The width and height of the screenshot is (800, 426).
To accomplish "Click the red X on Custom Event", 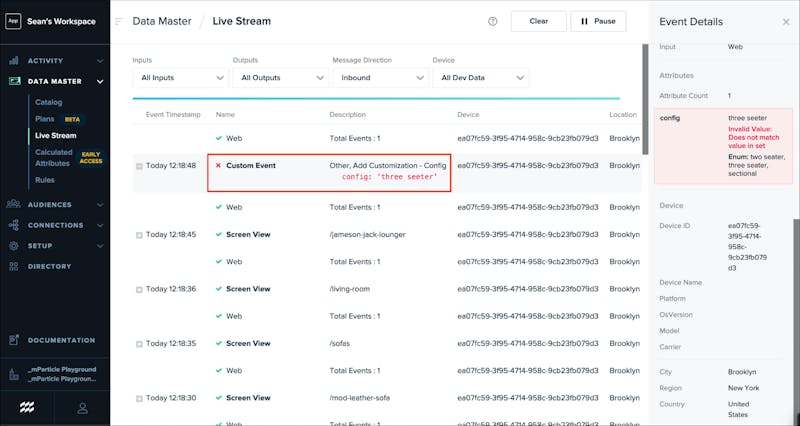I will [x=218, y=165].
